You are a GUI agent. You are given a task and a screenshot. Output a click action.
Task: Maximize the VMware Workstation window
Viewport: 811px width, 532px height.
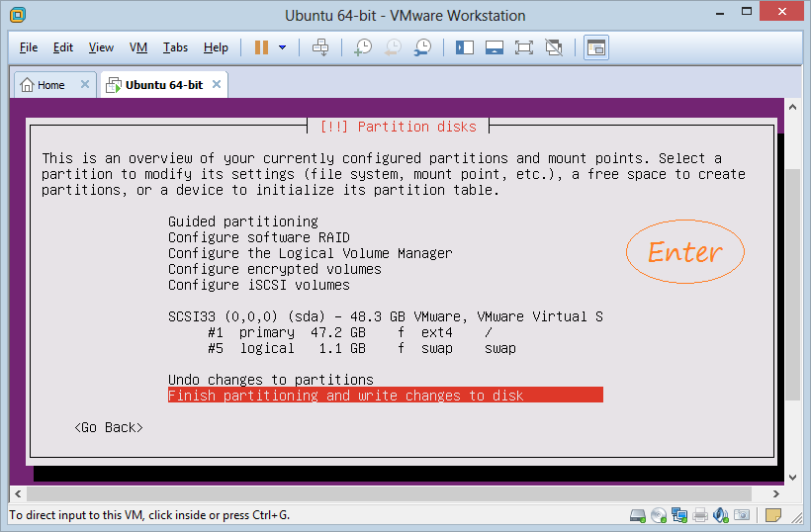(747, 12)
